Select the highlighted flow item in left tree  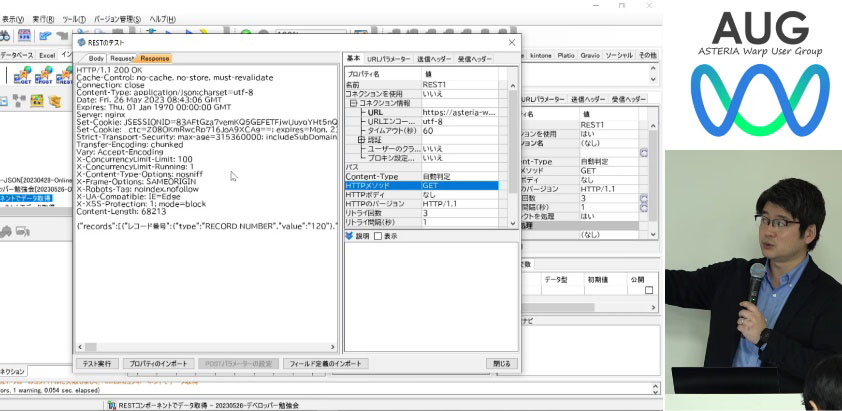(26, 198)
